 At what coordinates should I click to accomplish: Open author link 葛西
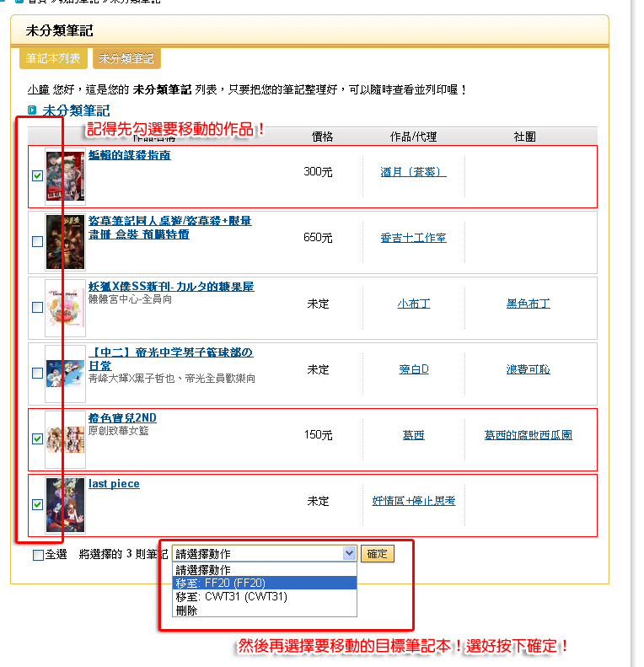coord(413,435)
